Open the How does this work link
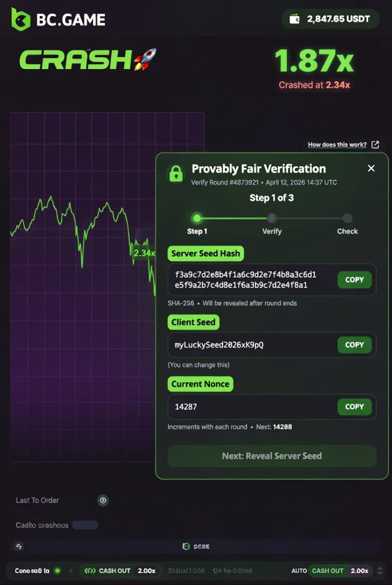The height and width of the screenshot is (585, 392). click(x=337, y=145)
